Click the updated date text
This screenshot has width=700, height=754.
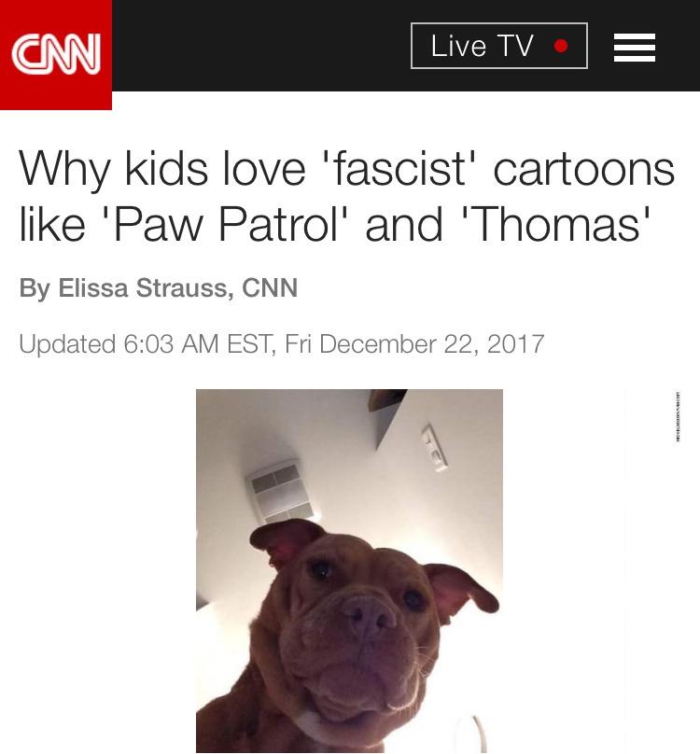[x=282, y=343]
